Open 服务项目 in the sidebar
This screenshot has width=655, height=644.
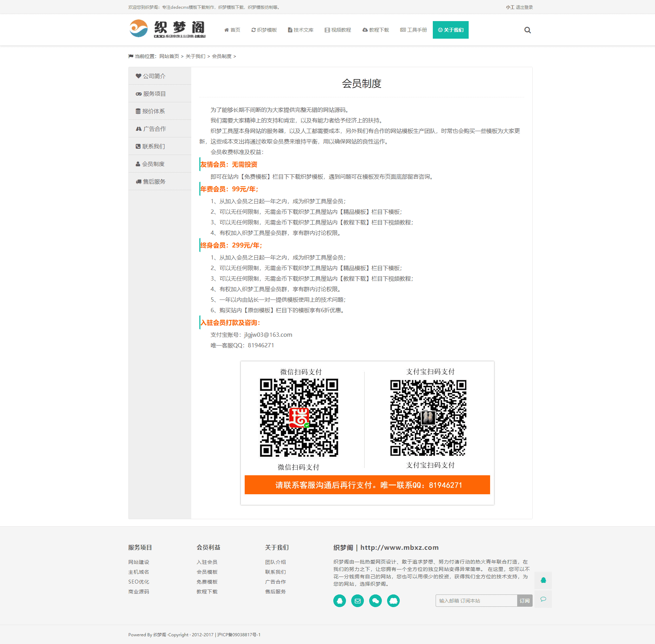point(160,94)
